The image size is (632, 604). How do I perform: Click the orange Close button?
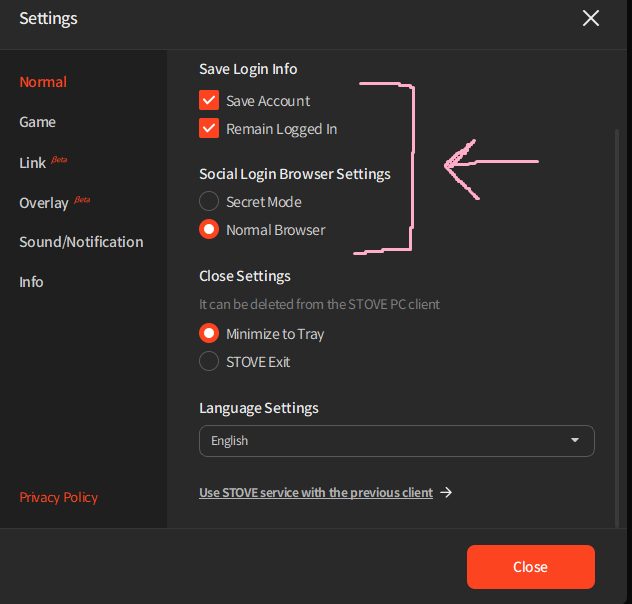click(x=530, y=567)
